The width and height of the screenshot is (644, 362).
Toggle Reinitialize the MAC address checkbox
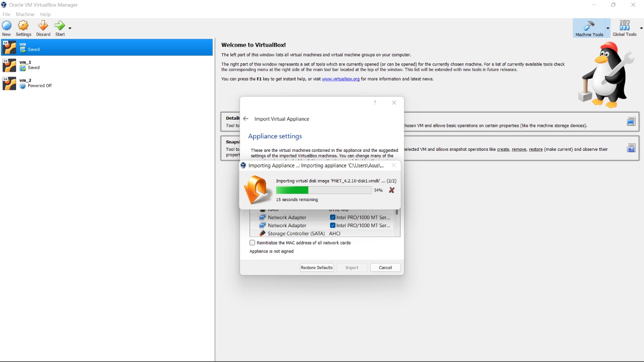253,243
